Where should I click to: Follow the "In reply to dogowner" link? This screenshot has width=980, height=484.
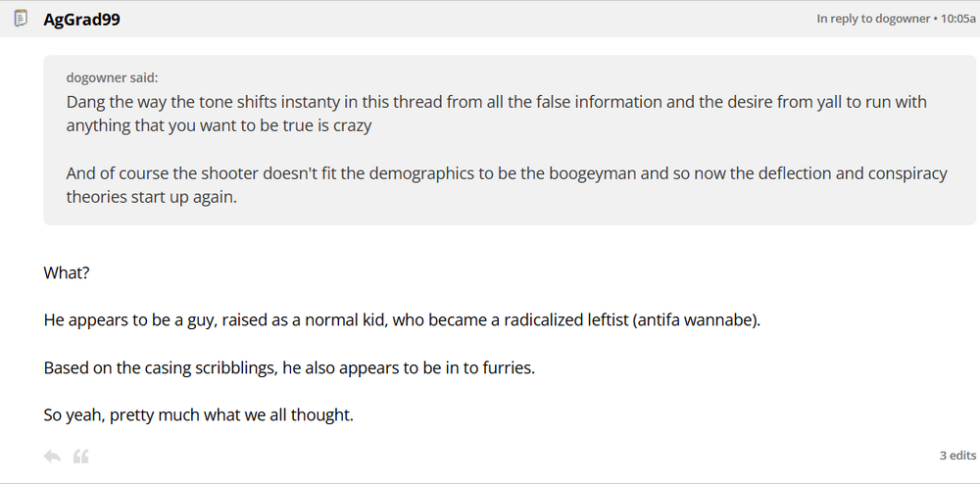pyautogui.click(x=873, y=19)
